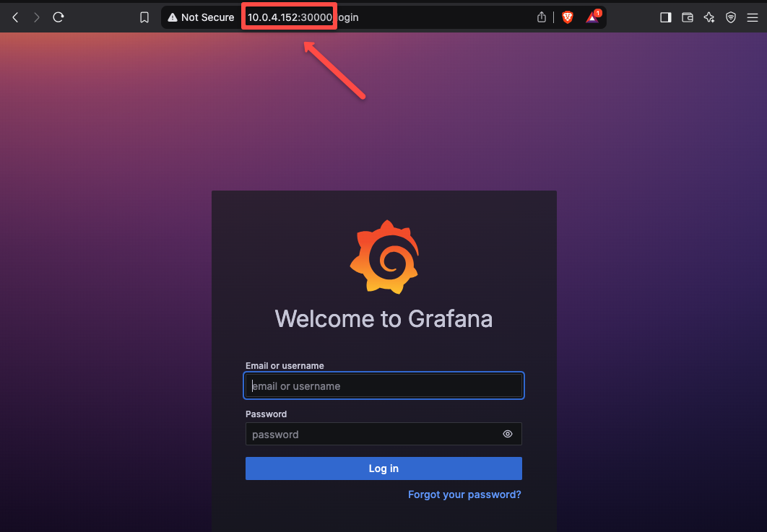Screen dimensions: 767x532
Task: Click the address bar URL text
Action: click(303, 17)
